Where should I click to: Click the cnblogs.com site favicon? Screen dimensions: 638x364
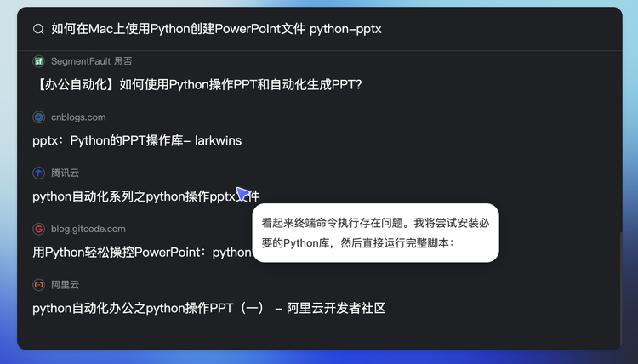click(x=38, y=117)
